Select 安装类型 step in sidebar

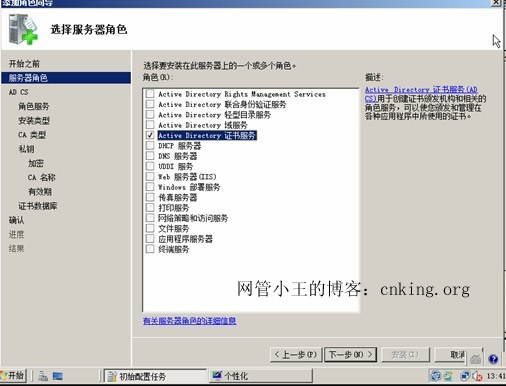pos(34,120)
